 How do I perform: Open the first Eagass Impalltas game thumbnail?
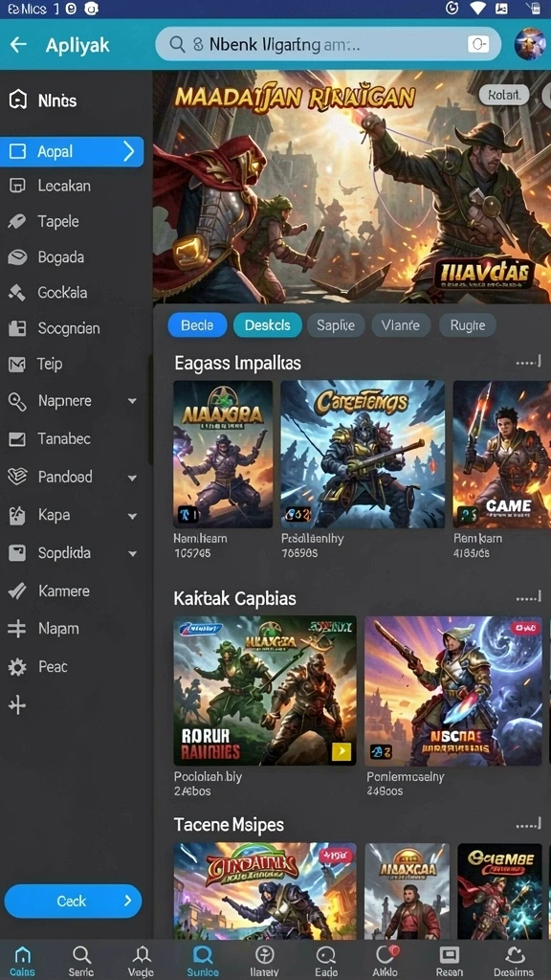[223, 454]
